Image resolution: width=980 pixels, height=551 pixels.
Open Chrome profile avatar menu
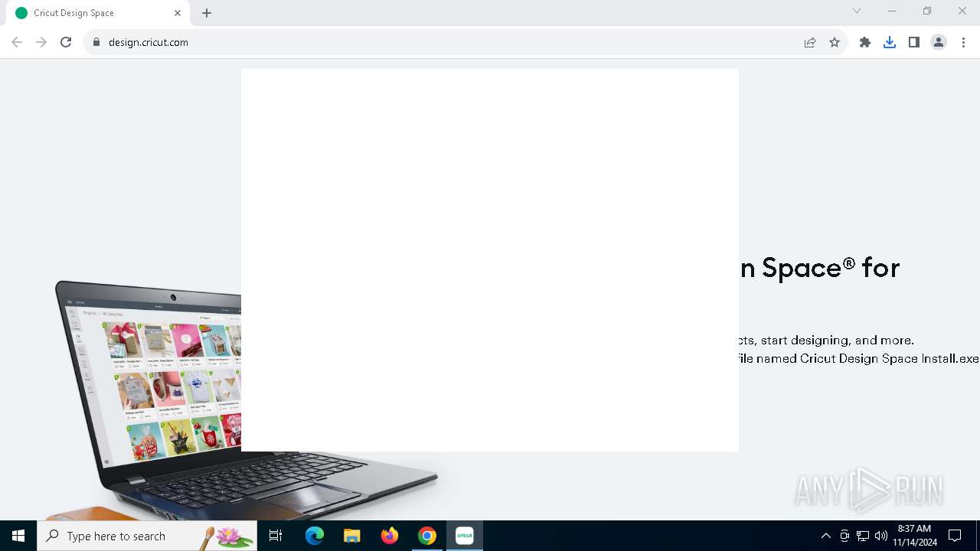point(939,42)
